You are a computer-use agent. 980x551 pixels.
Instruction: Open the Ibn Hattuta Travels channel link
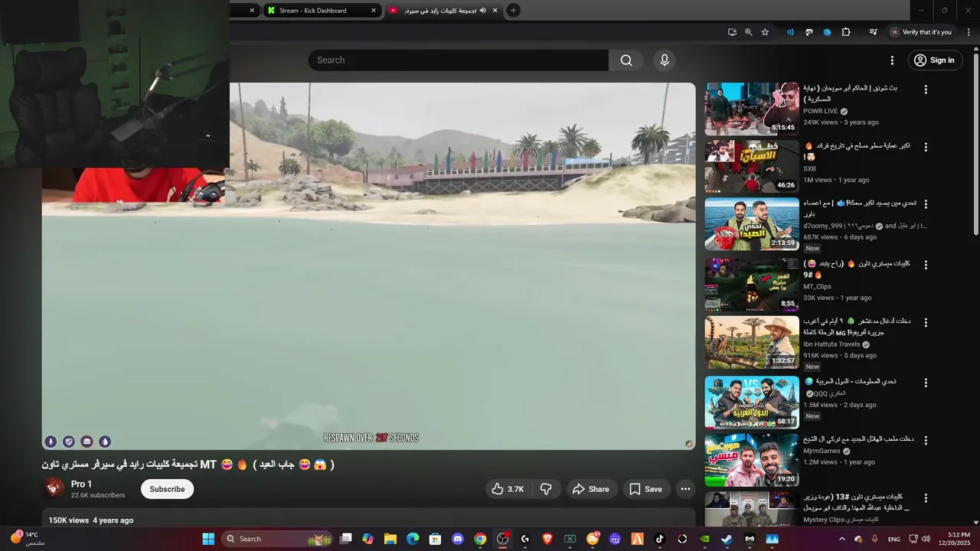coord(831,344)
